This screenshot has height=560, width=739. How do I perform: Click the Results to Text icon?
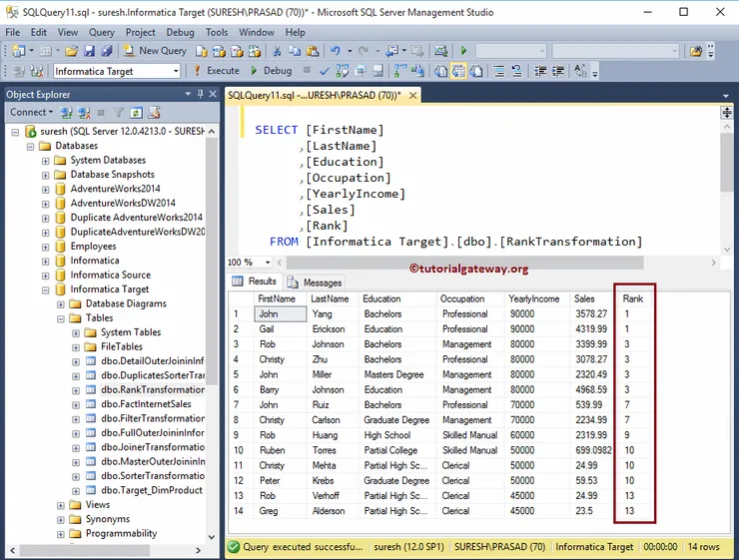[x=440, y=71]
